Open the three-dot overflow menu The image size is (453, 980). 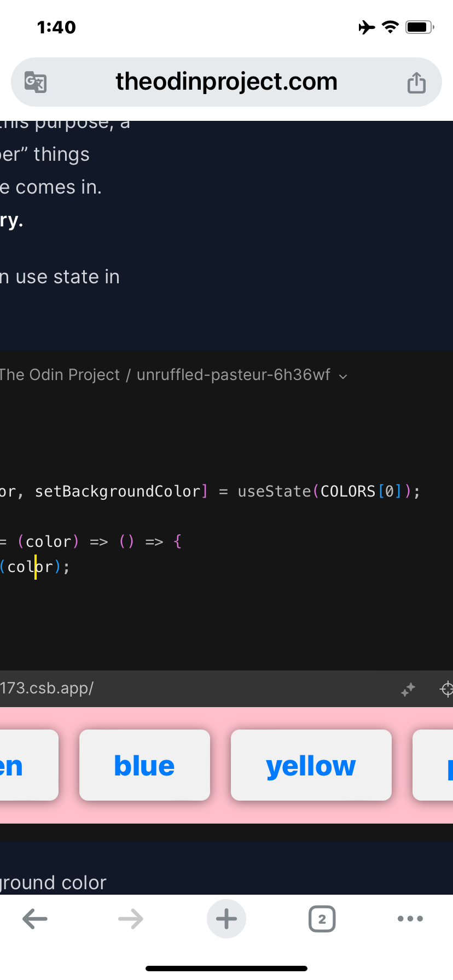pyautogui.click(x=410, y=919)
